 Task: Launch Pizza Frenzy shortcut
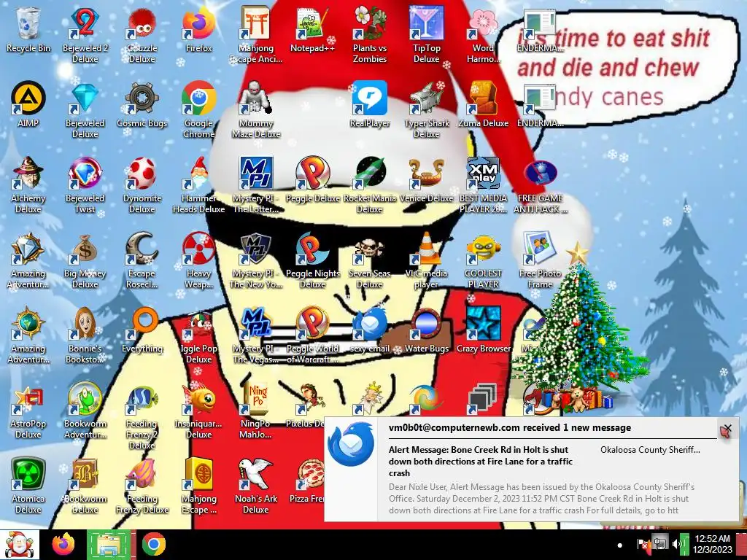307,481
